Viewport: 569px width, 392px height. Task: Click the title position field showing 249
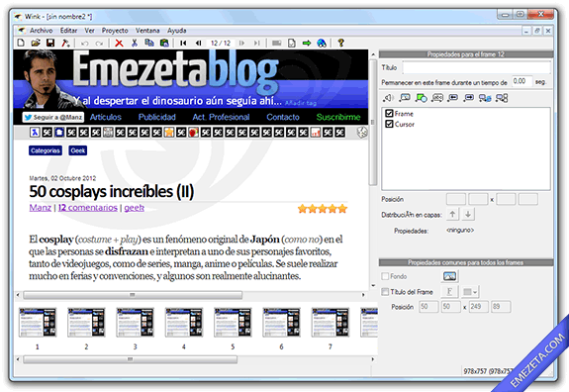coord(479,307)
